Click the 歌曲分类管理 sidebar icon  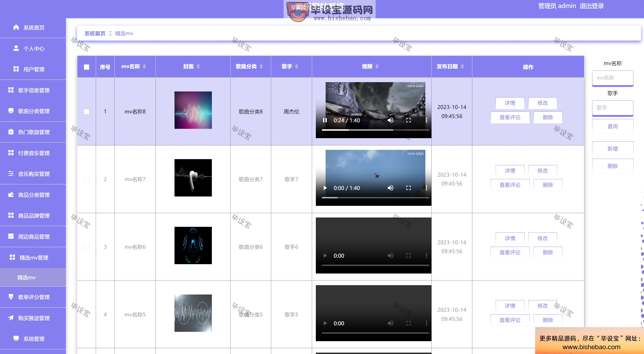11,111
